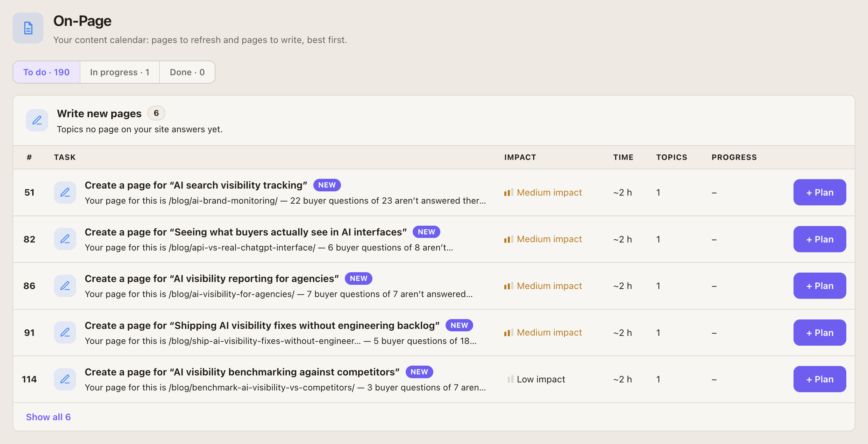This screenshot has width=868, height=444.
Task: Click the row number 114
Action: click(29, 379)
